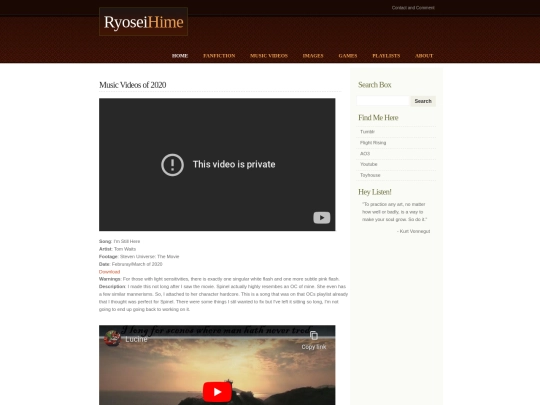Click the Music Videos of 2020 heading
540x405 pixels.
(133, 85)
